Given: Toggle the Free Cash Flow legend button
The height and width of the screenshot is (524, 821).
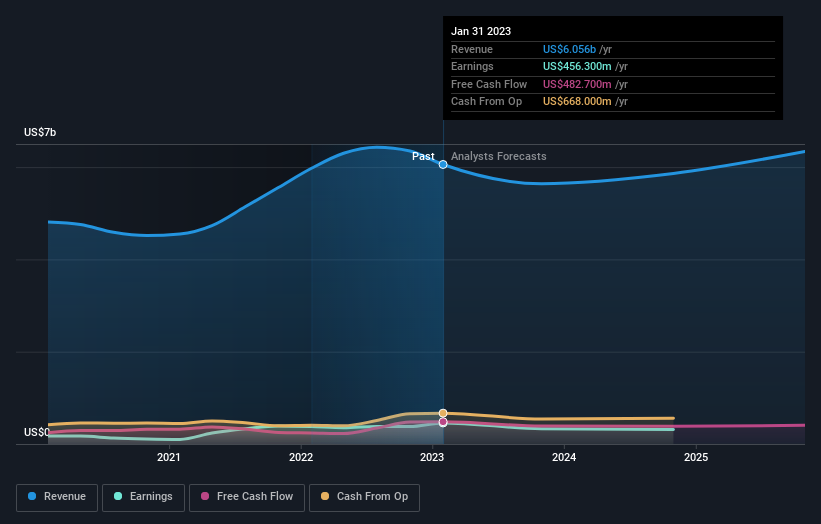Looking at the screenshot, I should click(247, 497).
